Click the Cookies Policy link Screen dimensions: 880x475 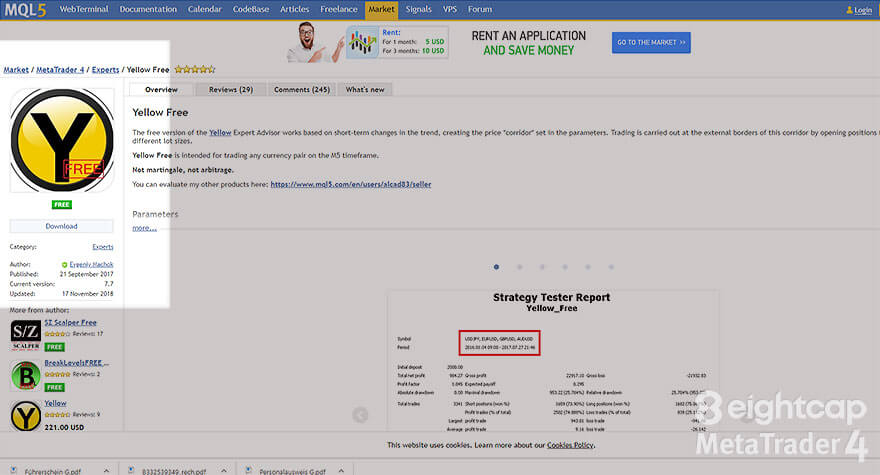[x=570, y=445]
